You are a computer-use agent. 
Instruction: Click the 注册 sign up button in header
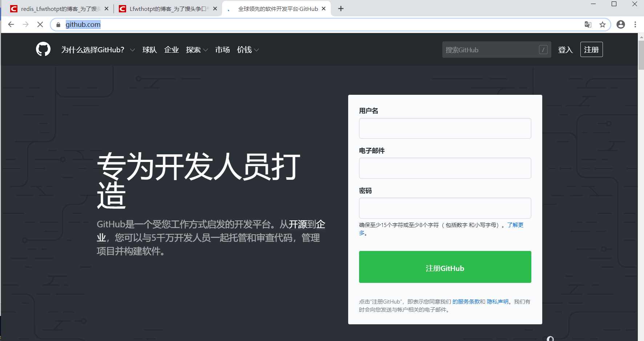pyautogui.click(x=592, y=49)
